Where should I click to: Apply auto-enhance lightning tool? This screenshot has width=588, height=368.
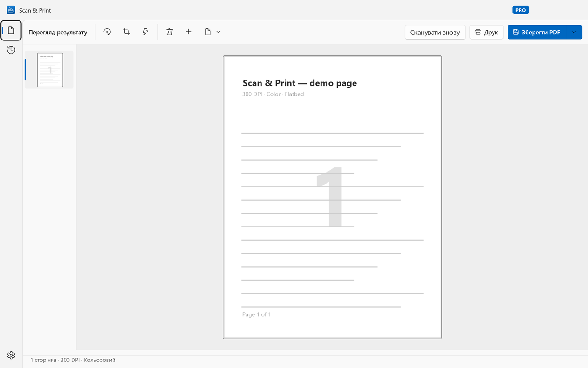point(146,32)
